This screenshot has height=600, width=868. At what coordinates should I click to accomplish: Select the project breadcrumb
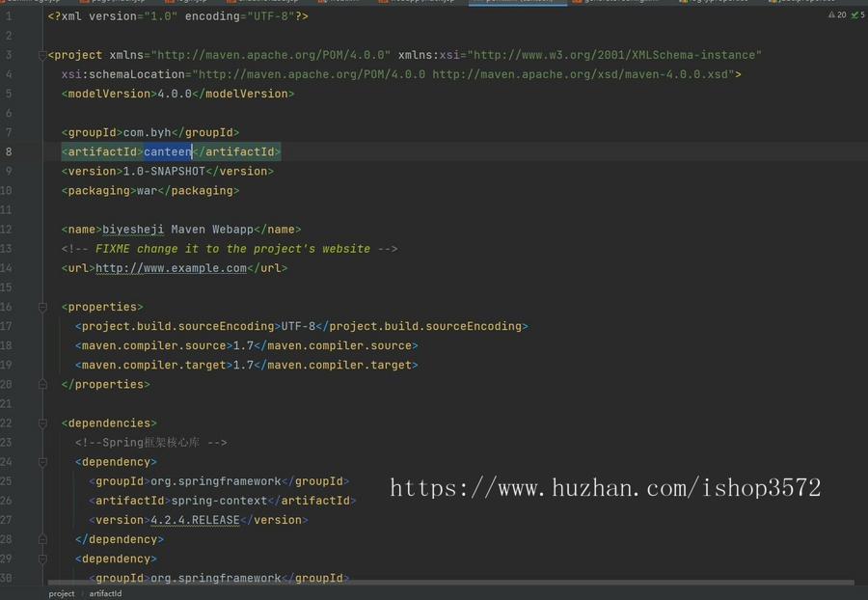point(62,593)
